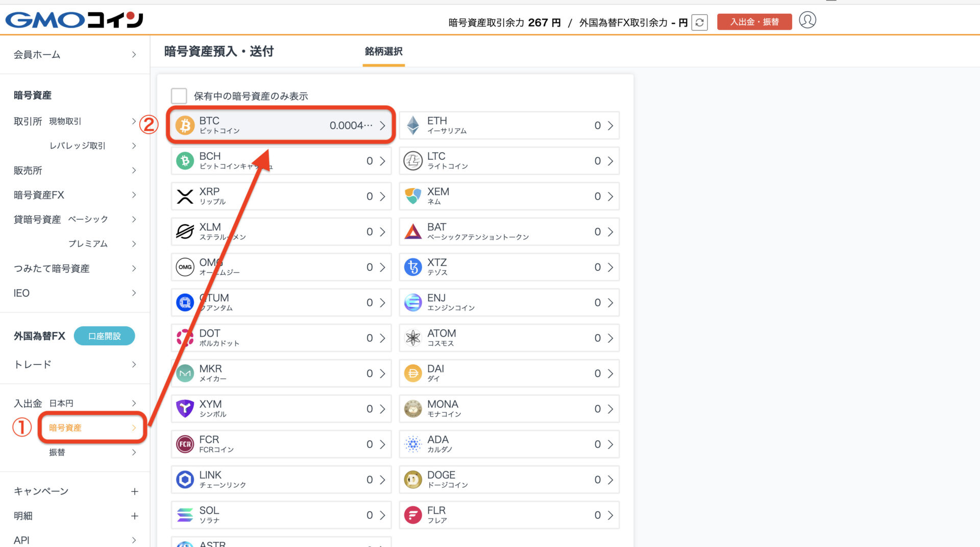Click the モナコイン label
The width and height of the screenshot is (980, 547).
coord(444,414)
